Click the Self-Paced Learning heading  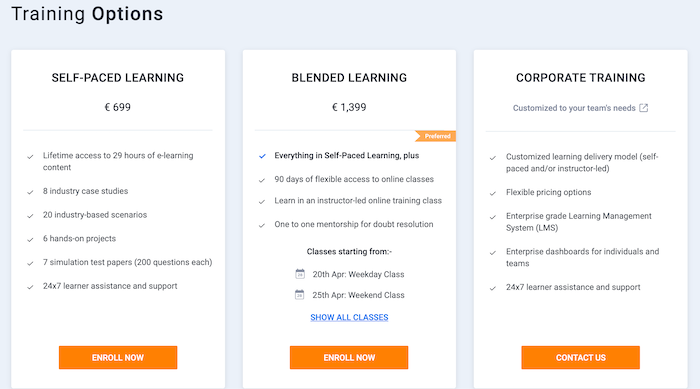pos(118,78)
